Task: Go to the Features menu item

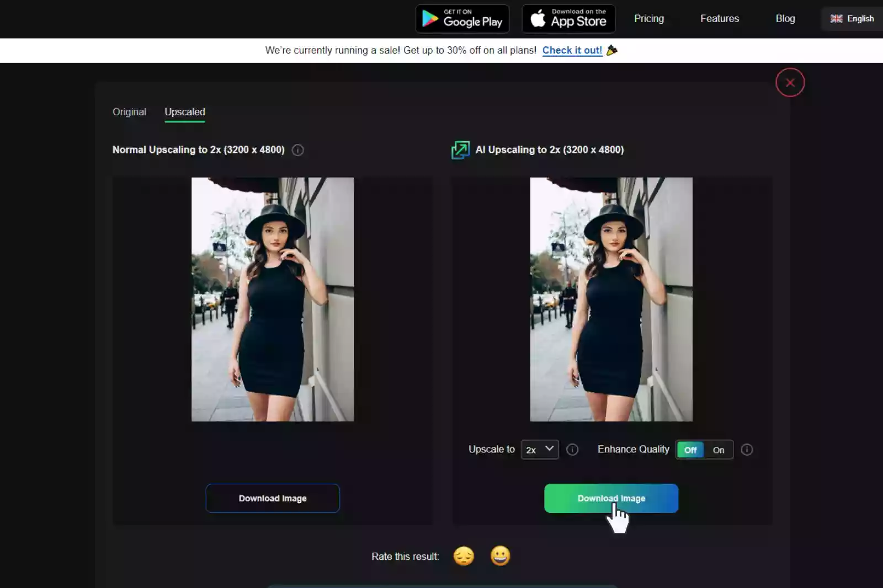Action: pyautogui.click(x=719, y=19)
